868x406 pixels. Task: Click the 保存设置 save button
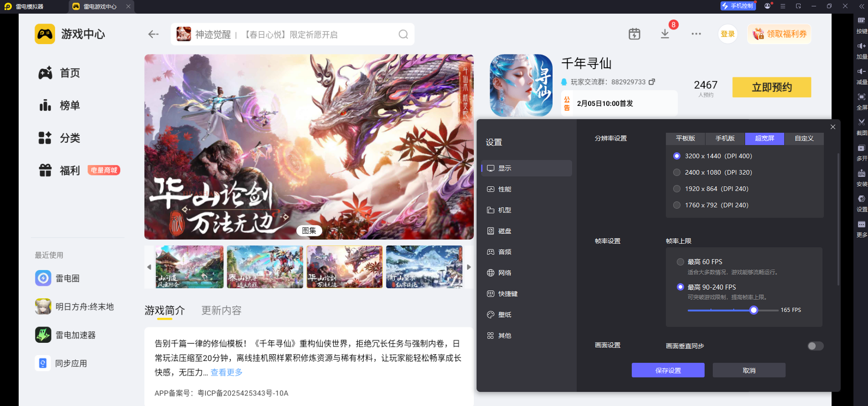click(668, 370)
